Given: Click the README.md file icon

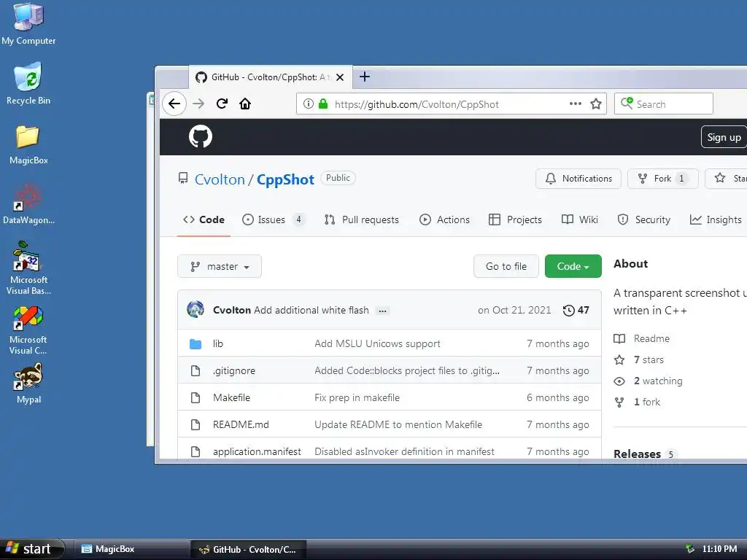Looking at the screenshot, I should click(196, 424).
